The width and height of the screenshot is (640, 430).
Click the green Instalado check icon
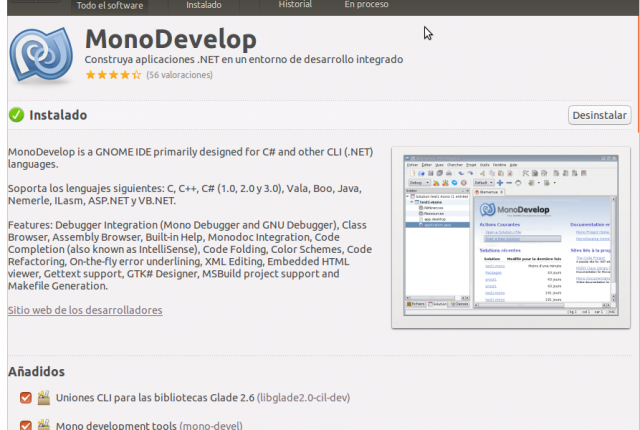pos(16,115)
